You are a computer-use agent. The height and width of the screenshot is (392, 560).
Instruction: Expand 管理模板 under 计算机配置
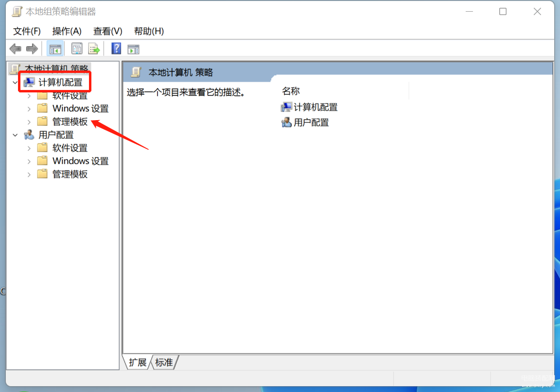click(x=29, y=122)
